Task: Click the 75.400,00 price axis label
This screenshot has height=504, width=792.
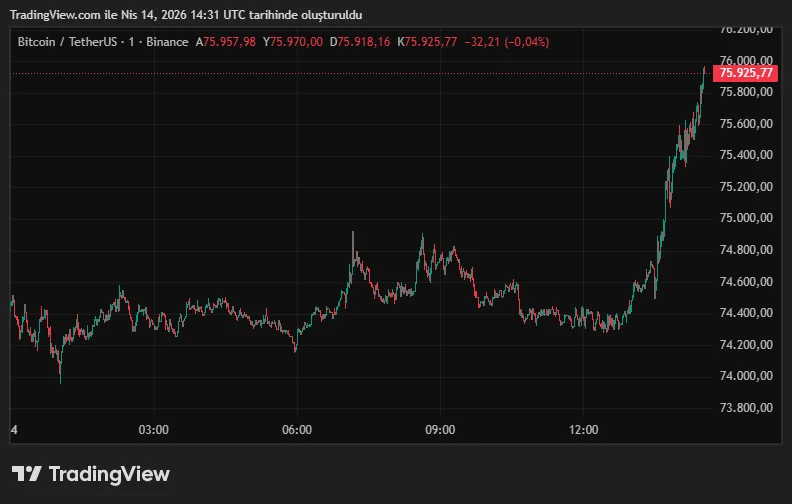Action: coord(746,155)
